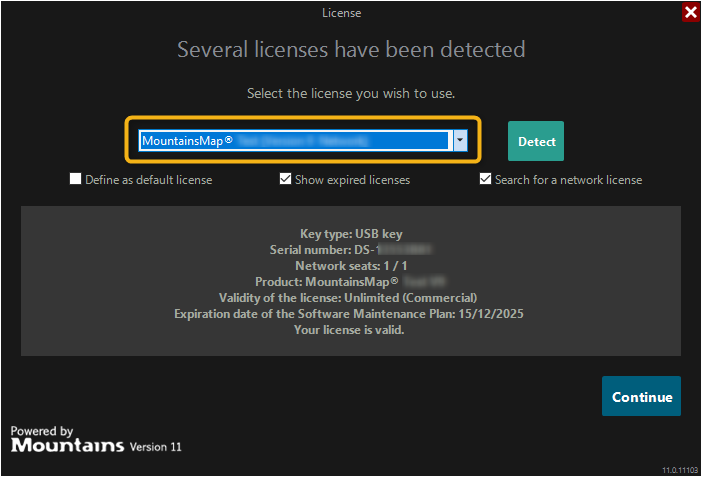This screenshot has width=702, height=477.
Task: Disable Search for a network license
Action: 485,179
